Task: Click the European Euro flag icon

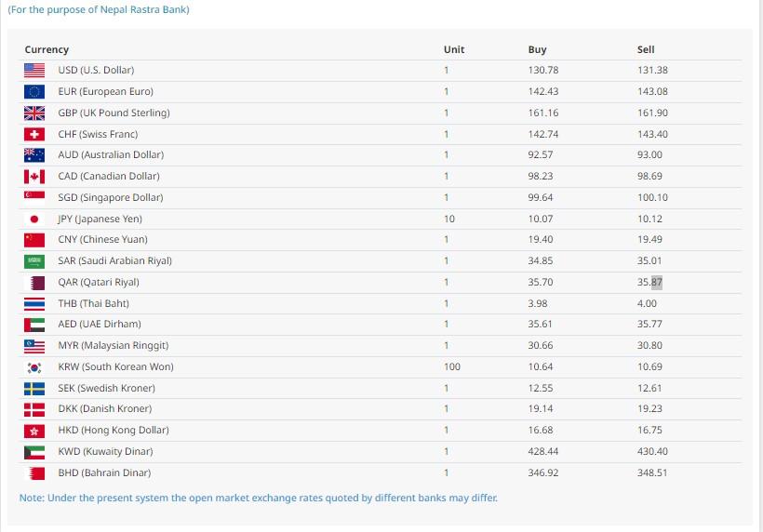Action: [x=34, y=92]
